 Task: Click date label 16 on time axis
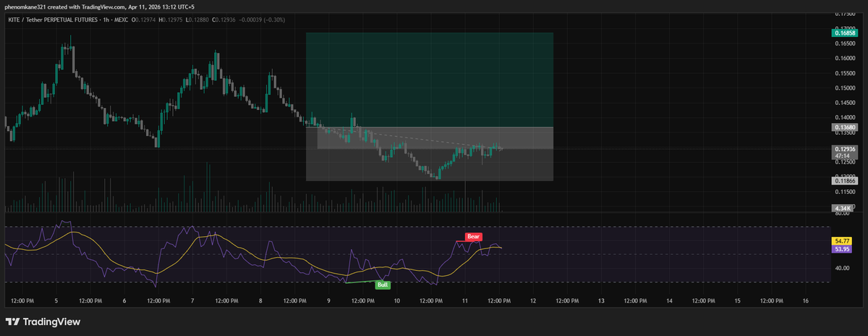805,300
